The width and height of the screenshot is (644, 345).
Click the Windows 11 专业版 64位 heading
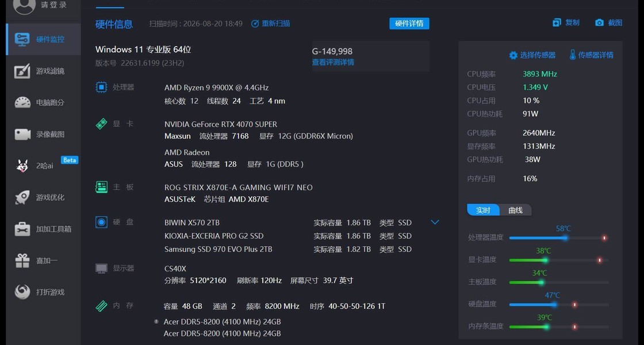coord(143,49)
